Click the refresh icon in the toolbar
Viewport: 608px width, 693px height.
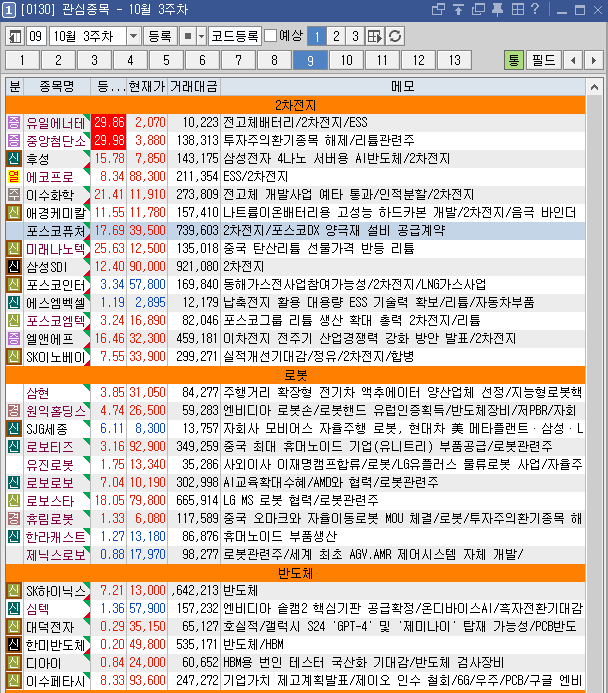pos(395,36)
